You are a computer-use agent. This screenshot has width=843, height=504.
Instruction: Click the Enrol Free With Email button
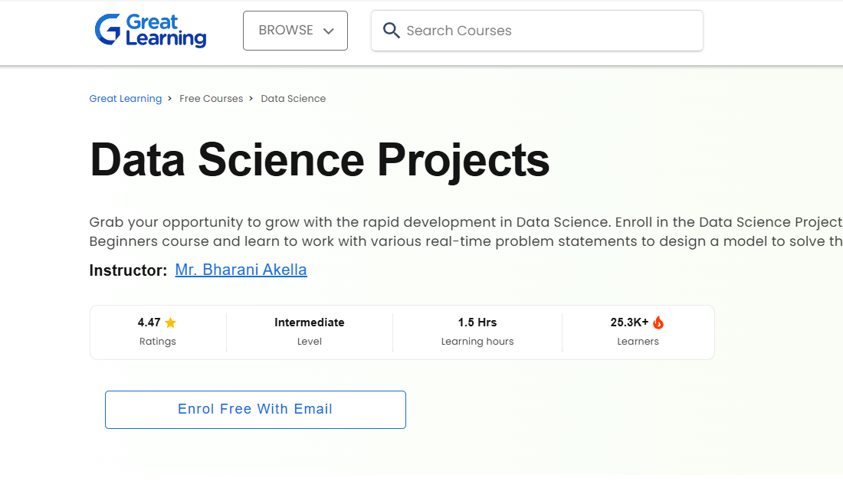click(255, 409)
